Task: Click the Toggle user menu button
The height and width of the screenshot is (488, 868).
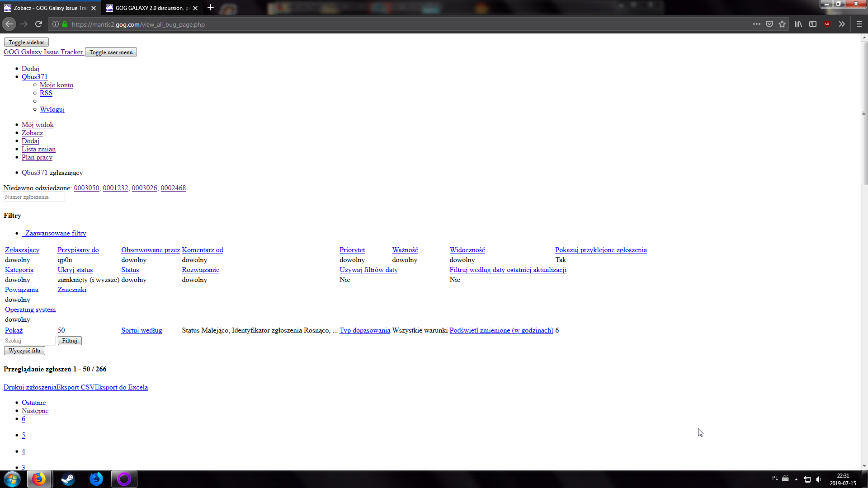Action: point(111,52)
